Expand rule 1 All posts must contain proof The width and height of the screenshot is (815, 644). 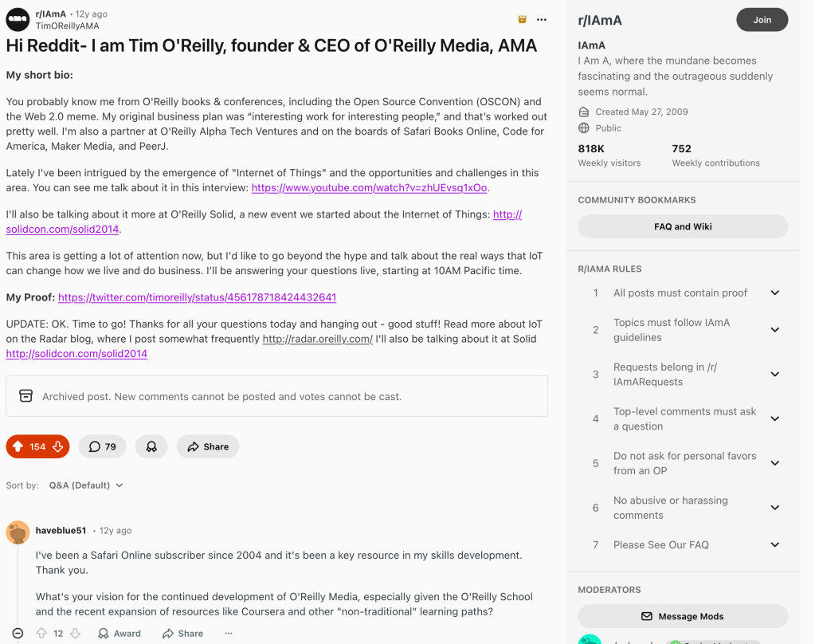point(774,293)
